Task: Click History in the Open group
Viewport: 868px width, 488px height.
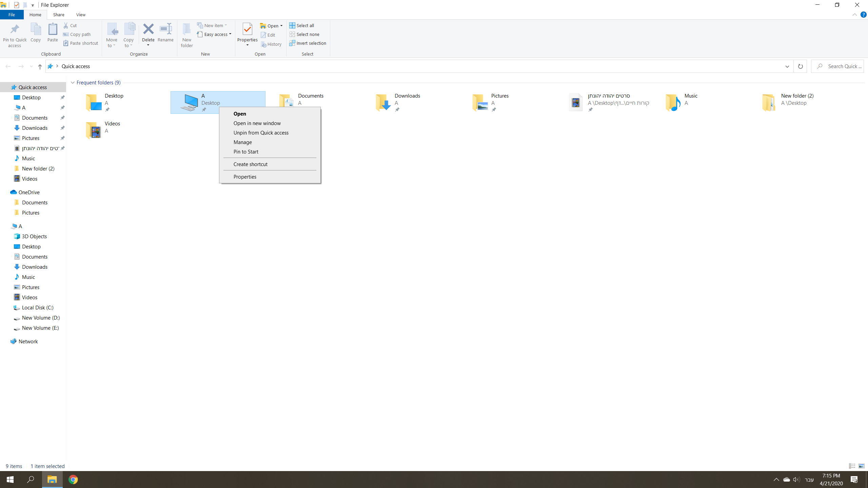Action: click(271, 44)
